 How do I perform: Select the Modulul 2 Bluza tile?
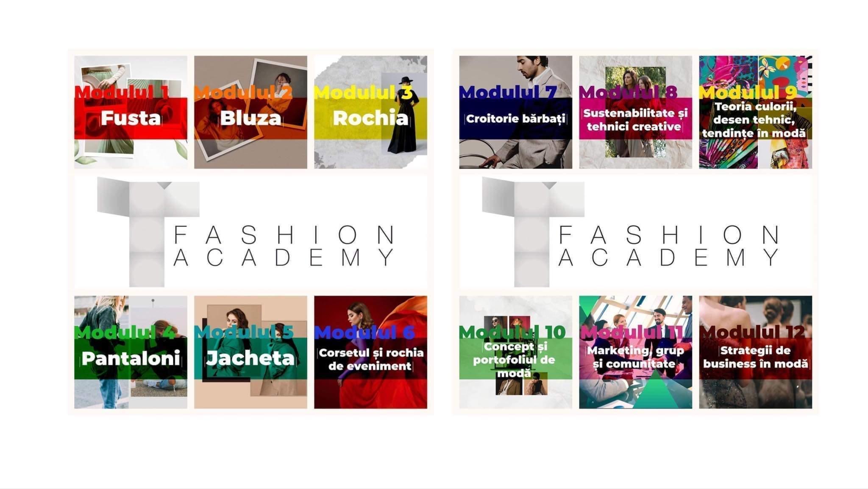[250, 112]
